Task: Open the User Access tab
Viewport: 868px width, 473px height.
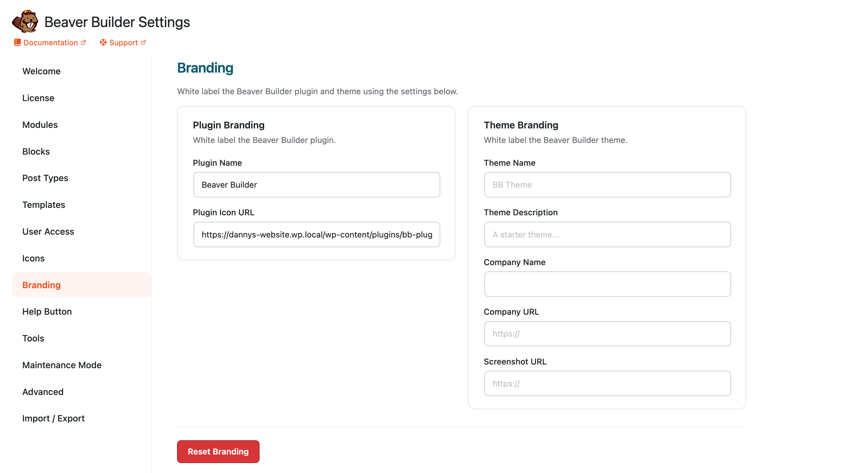Action: coord(82,232)
